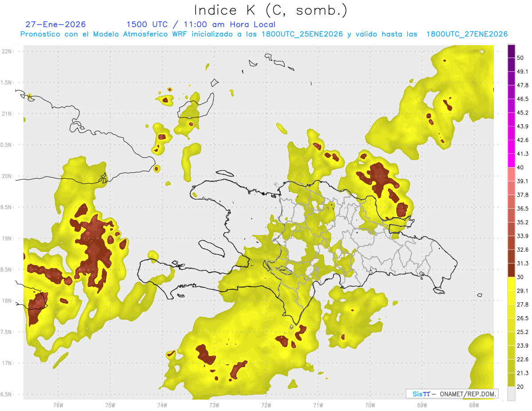Click the color bar label '33.9'
The image size is (532, 411).
coord(523,236)
